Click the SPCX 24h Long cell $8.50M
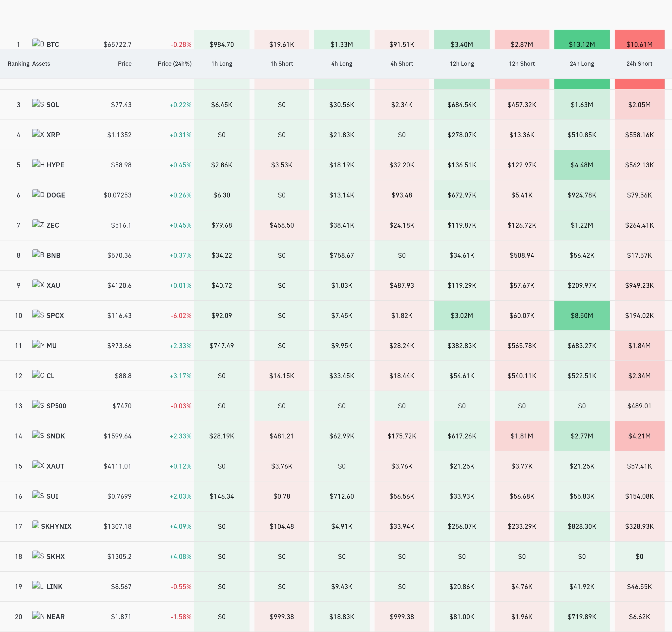The image size is (672, 632). (582, 316)
